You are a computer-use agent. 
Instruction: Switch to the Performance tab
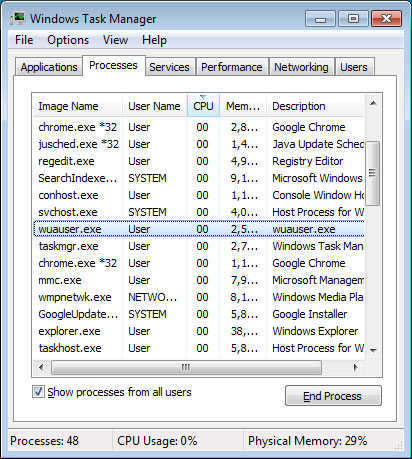click(x=232, y=67)
